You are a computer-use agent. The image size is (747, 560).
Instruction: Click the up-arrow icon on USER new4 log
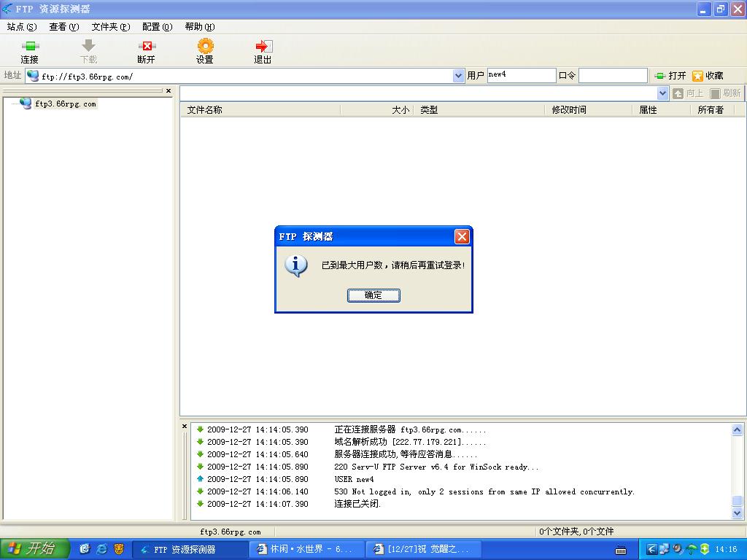pyautogui.click(x=200, y=478)
